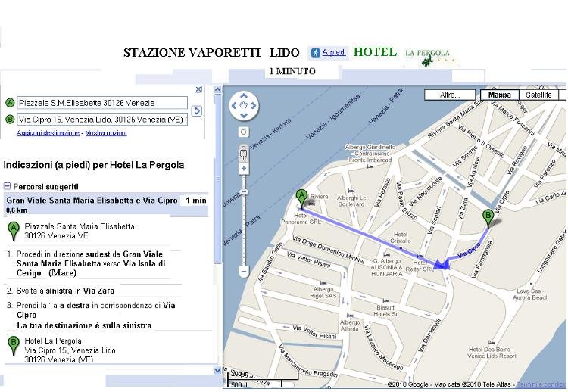Click map marker A on the map

click(301, 199)
